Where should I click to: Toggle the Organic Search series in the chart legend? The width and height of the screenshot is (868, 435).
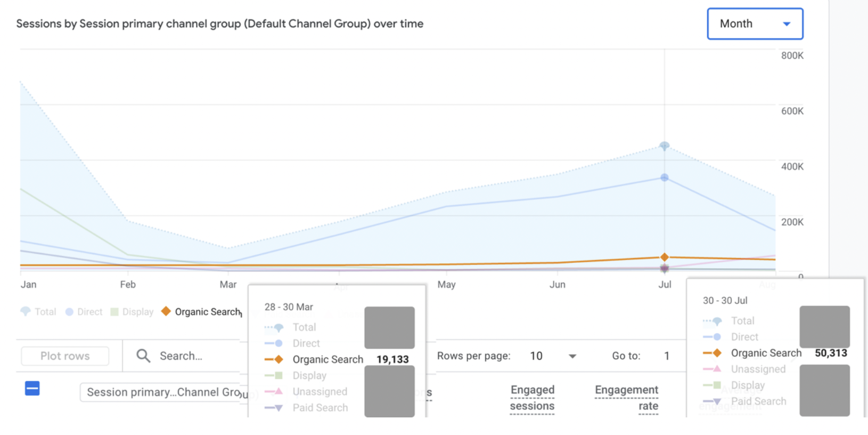[x=201, y=312]
